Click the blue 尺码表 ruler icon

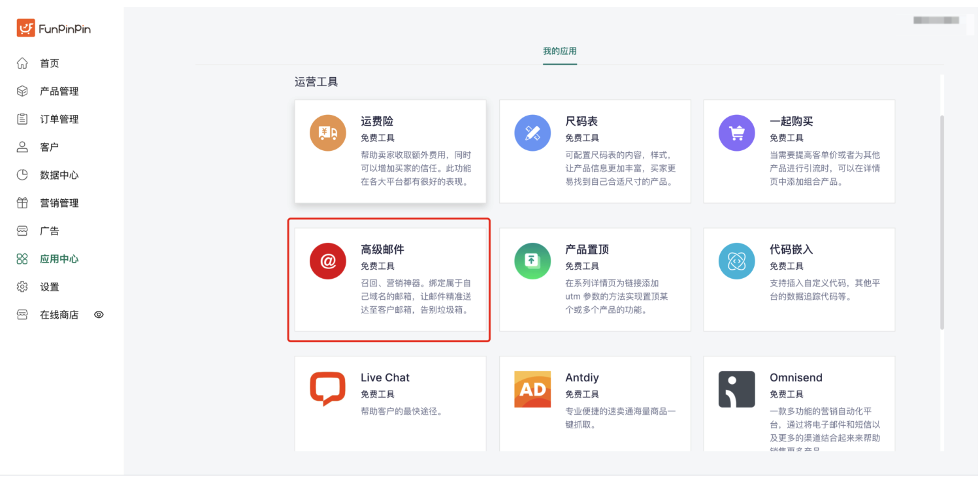pyautogui.click(x=532, y=133)
